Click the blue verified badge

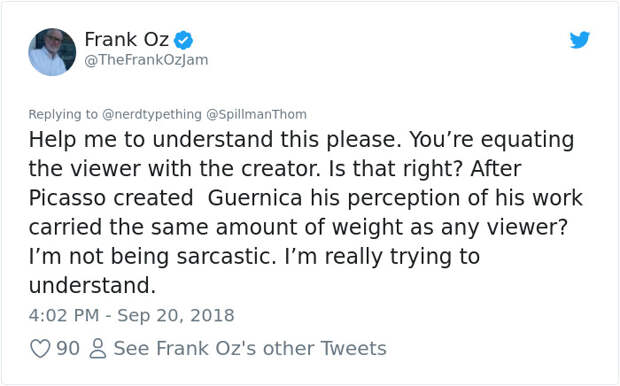[x=183, y=40]
